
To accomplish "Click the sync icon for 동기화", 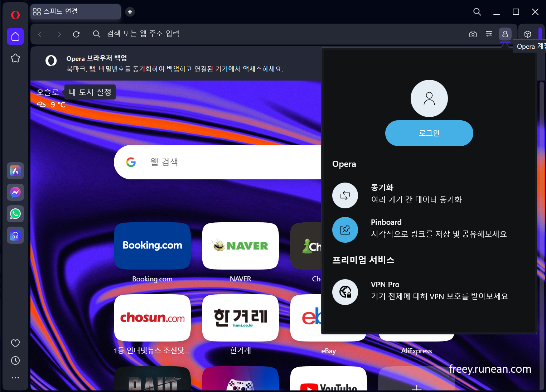I will click(x=345, y=195).
